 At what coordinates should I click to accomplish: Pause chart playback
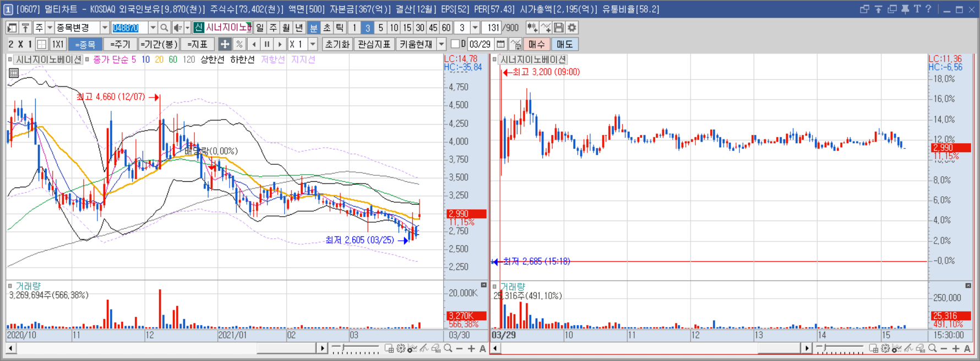(x=267, y=44)
